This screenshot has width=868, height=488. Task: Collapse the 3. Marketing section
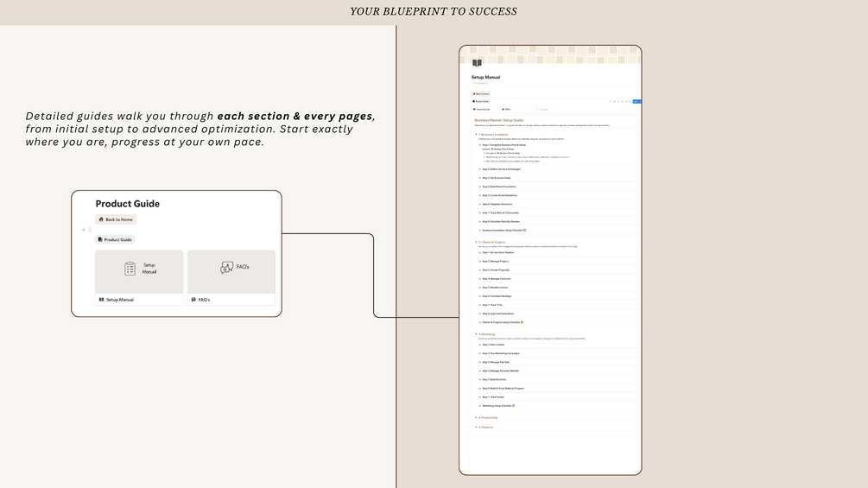point(476,334)
